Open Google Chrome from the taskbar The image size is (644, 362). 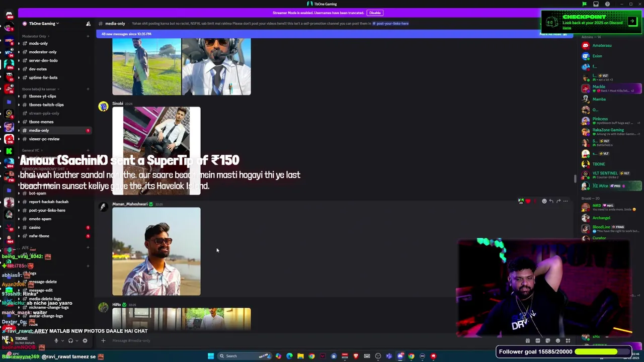(x=311, y=356)
